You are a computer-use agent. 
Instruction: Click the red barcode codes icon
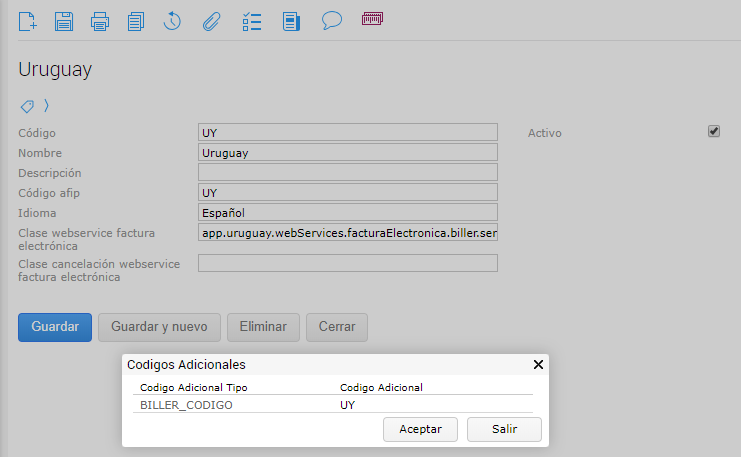(x=372, y=19)
